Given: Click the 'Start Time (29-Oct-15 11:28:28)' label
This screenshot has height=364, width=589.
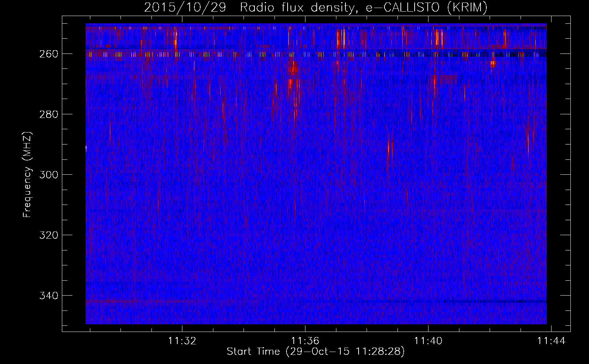Looking at the screenshot, I should pos(316,352).
